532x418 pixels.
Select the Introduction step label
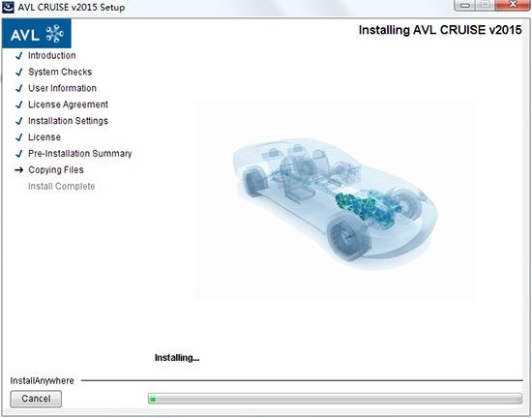[52, 56]
